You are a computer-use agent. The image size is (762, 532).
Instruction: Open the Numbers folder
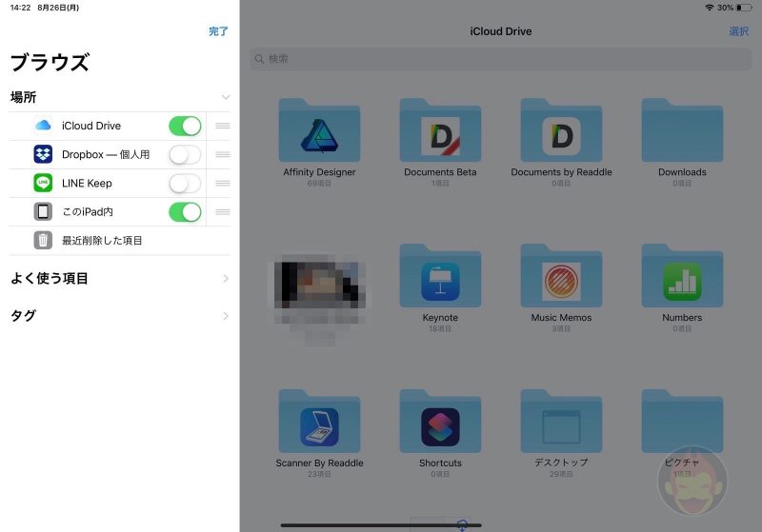(682, 276)
